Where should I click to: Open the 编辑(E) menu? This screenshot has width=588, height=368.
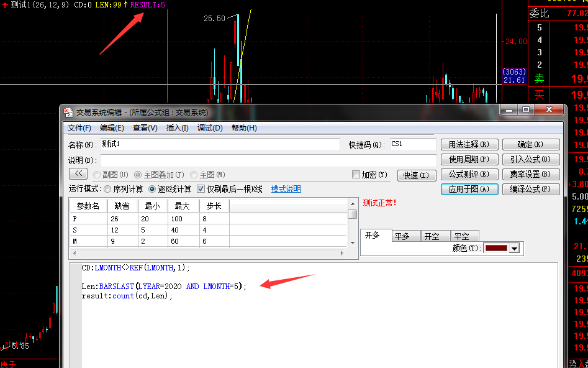112,128
